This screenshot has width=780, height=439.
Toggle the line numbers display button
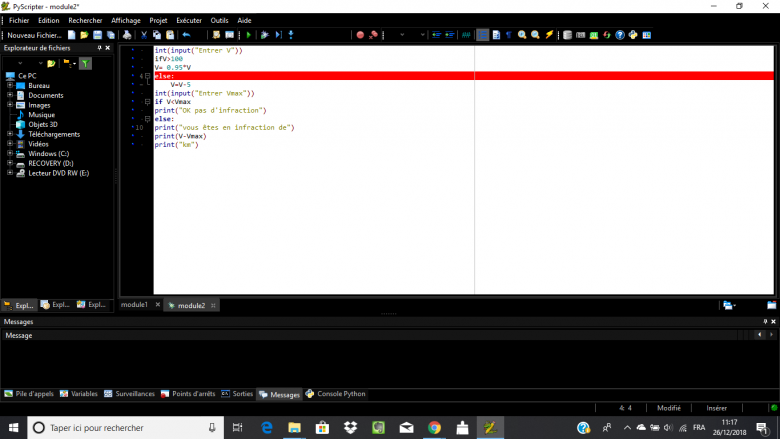[483, 35]
